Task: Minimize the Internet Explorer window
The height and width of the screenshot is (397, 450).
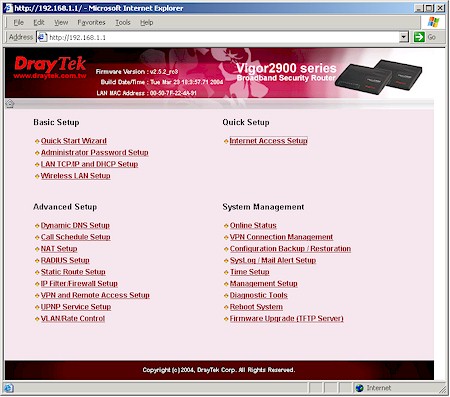Action: (419, 8)
